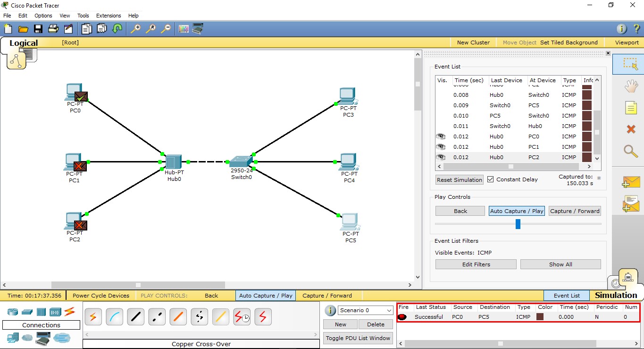Switch to Simulation mode tab
The image size is (644, 349).
tap(616, 295)
